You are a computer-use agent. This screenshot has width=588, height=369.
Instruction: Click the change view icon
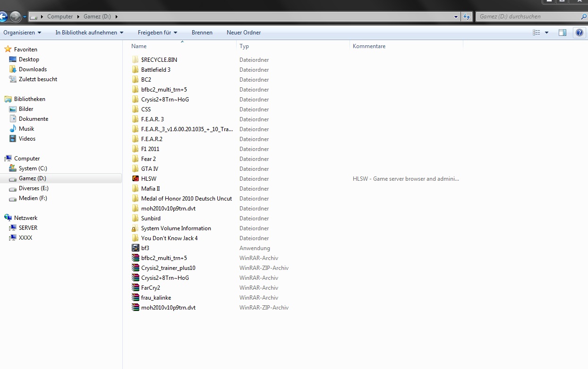coord(537,33)
